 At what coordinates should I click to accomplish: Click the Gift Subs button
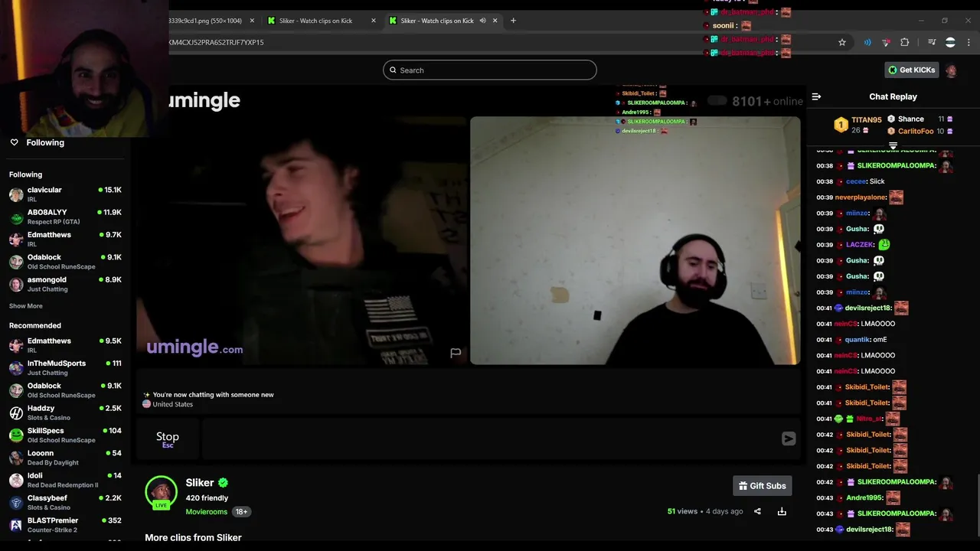pyautogui.click(x=763, y=486)
